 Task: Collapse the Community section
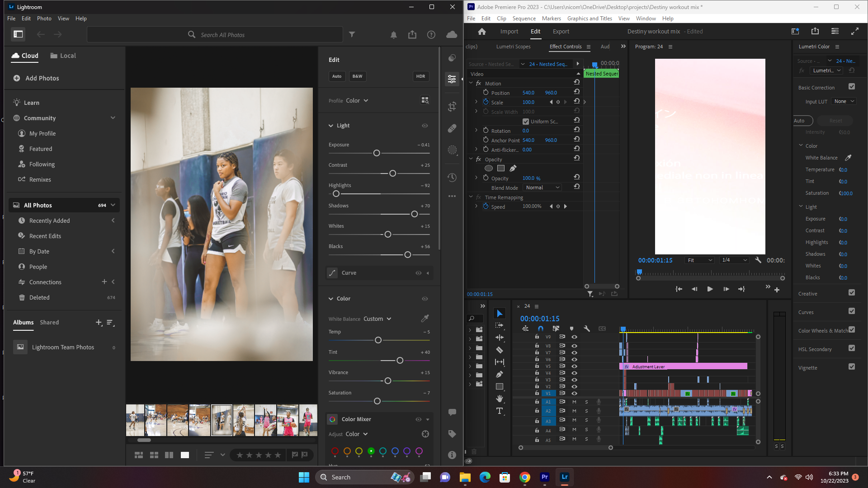113,118
